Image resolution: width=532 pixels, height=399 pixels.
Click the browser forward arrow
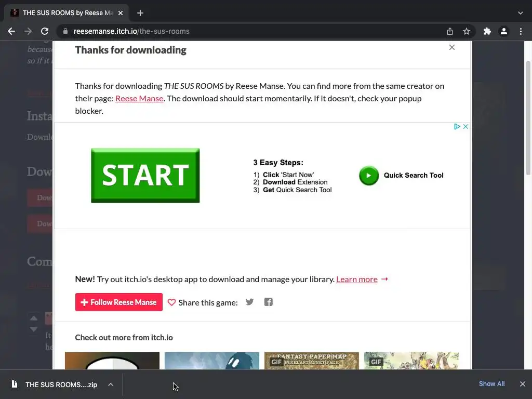click(x=28, y=31)
